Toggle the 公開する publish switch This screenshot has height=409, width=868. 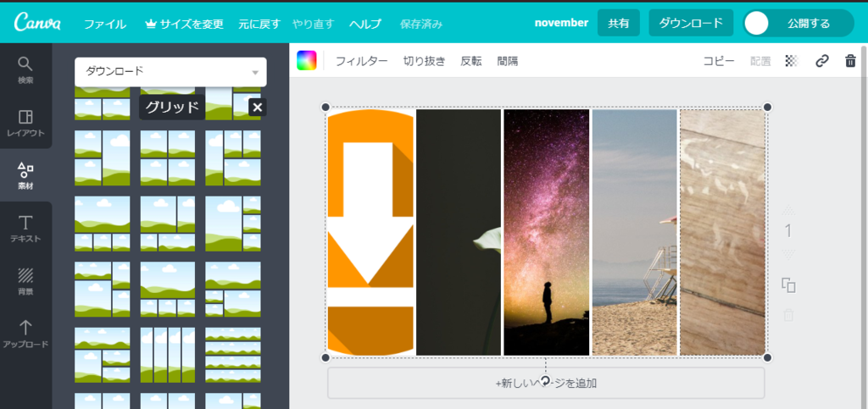tap(798, 23)
